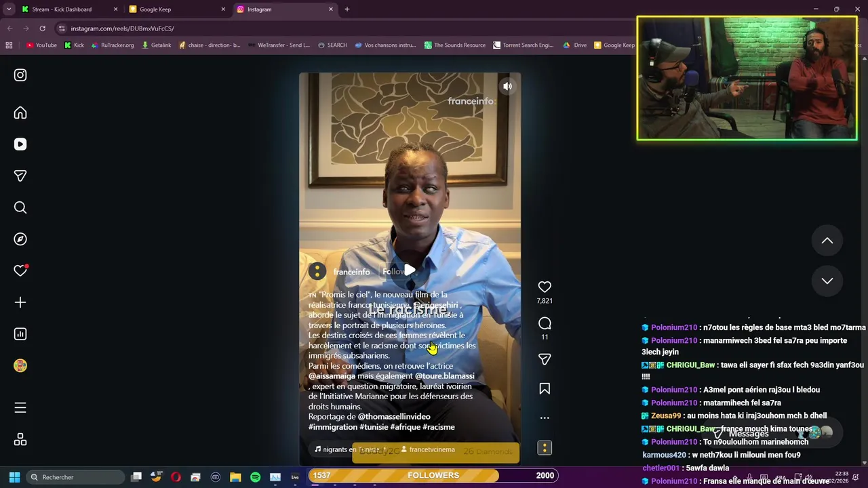Open reel audio track chip
This screenshot has height=488, width=868.
(x=350, y=449)
